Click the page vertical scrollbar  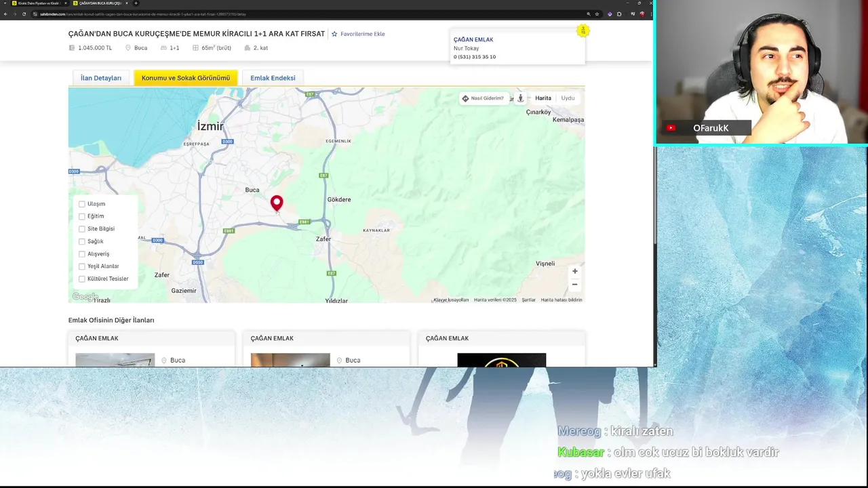pyautogui.click(x=655, y=197)
